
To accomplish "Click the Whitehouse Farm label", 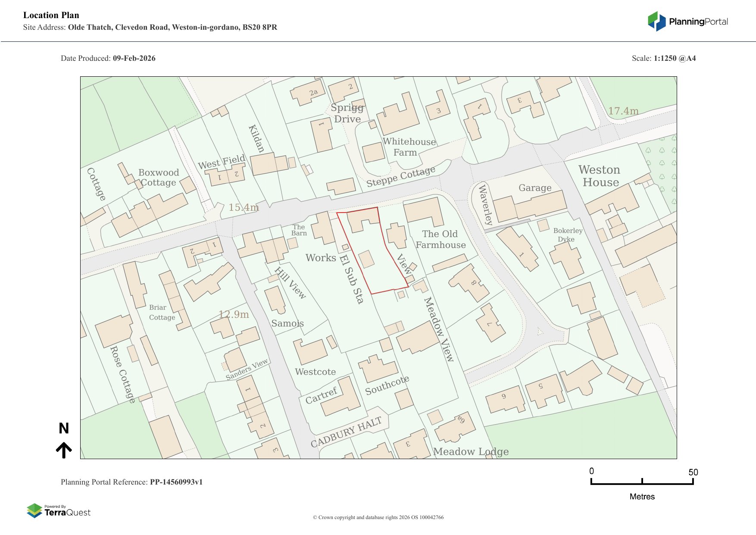I will tap(409, 147).
